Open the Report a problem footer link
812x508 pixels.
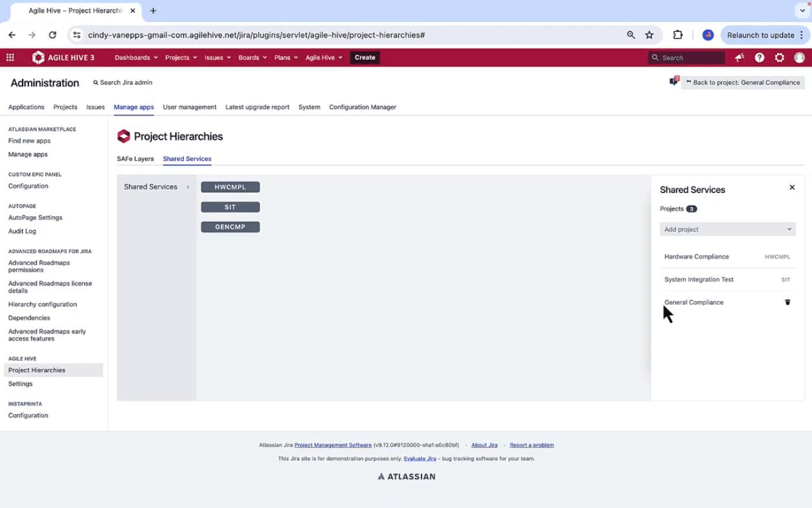point(532,445)
